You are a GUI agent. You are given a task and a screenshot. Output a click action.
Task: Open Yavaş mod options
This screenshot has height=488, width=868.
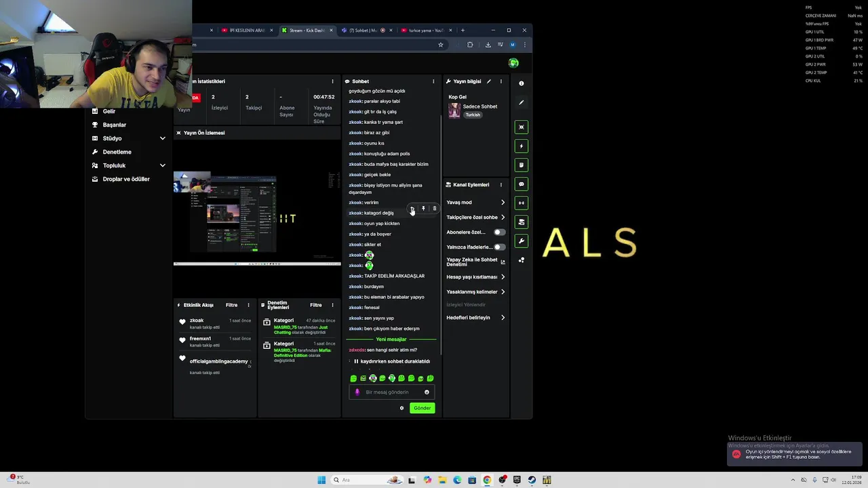(x=475, y=203)
